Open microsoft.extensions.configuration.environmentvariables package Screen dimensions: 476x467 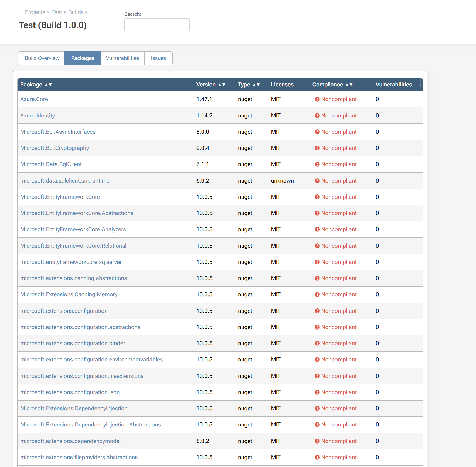click(x=92, y=360)
